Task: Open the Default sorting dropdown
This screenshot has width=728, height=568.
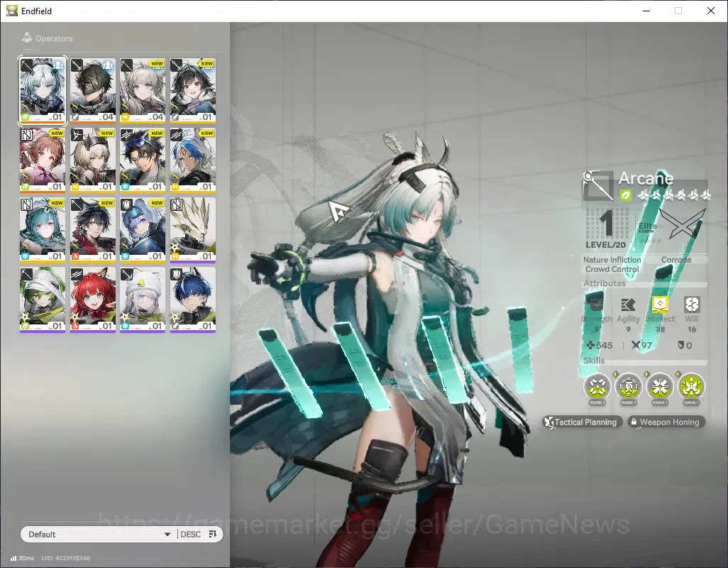Action: [99, 534]
